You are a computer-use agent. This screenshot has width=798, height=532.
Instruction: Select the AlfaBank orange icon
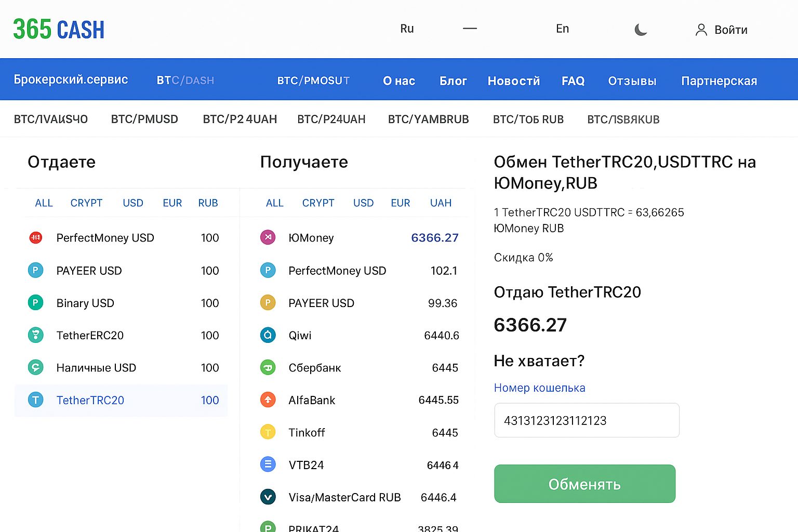point(268,400)
